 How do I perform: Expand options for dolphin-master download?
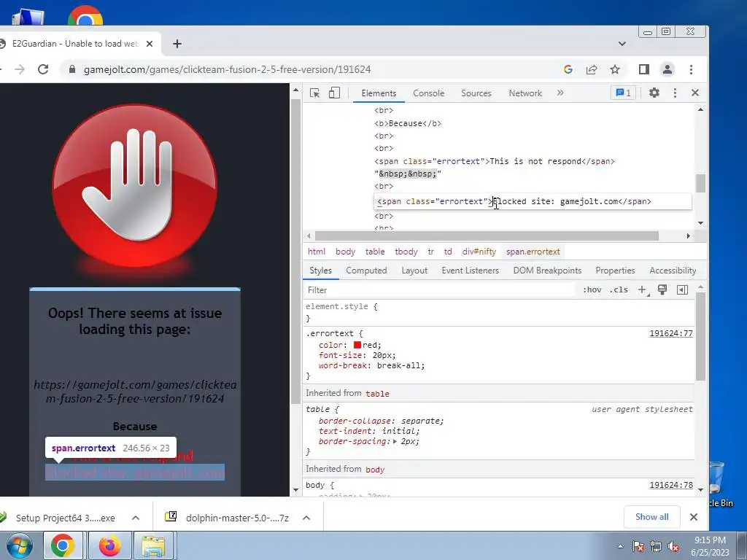point(306,518)
